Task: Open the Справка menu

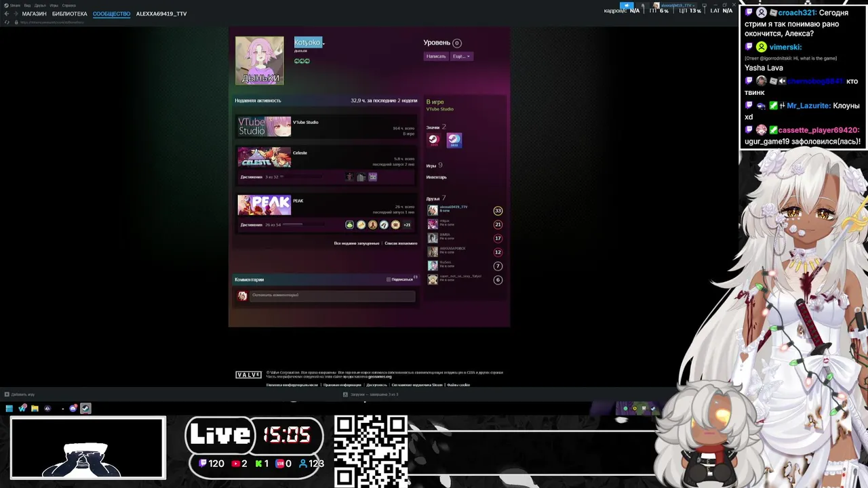Action: point(68,5)
